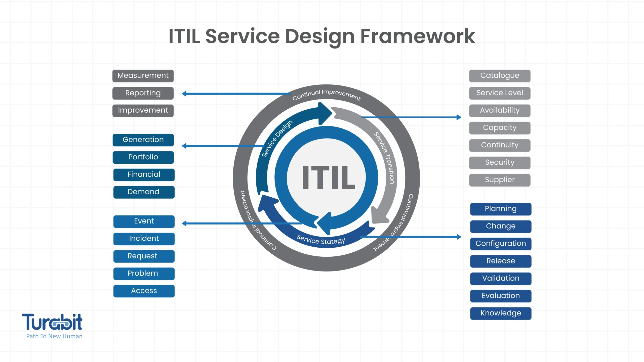Select the Service Level tab item
This screenshot has height=362, width=644.
pyautogui.click(x=500, y=93)
